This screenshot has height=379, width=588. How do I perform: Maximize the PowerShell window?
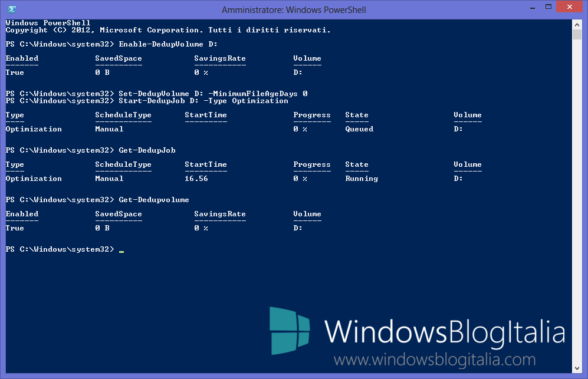(548, 7)
